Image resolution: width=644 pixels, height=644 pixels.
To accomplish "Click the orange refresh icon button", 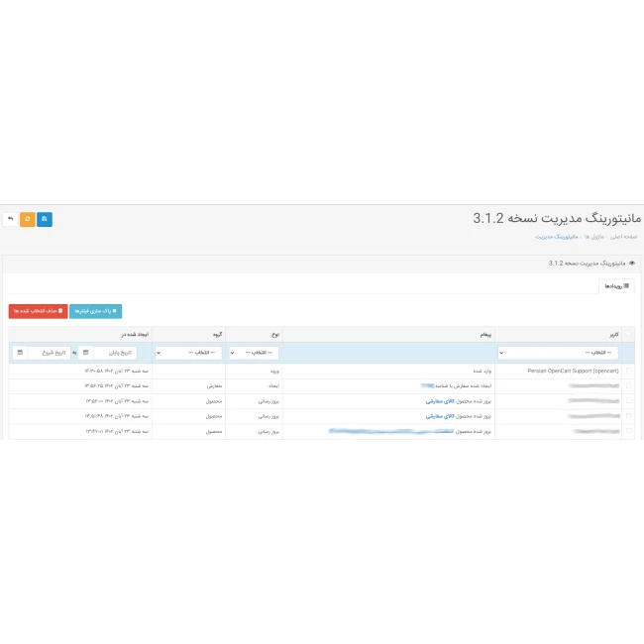I will click(28, 219).
